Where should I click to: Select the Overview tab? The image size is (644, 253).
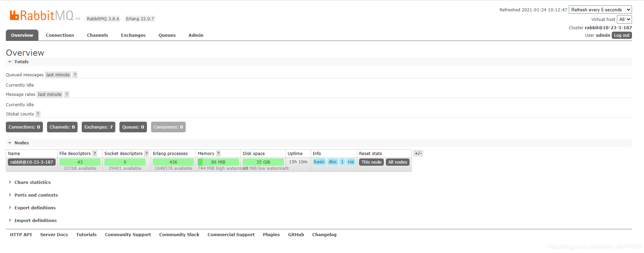pos(22,35)
